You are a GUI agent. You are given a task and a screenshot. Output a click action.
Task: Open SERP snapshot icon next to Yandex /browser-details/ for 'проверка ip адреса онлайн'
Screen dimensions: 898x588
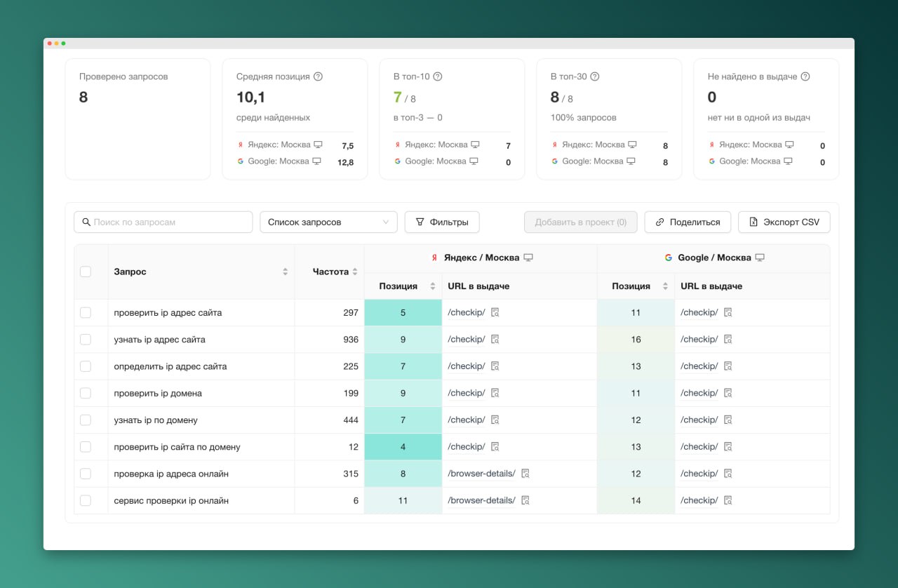(x=525, y=474)
